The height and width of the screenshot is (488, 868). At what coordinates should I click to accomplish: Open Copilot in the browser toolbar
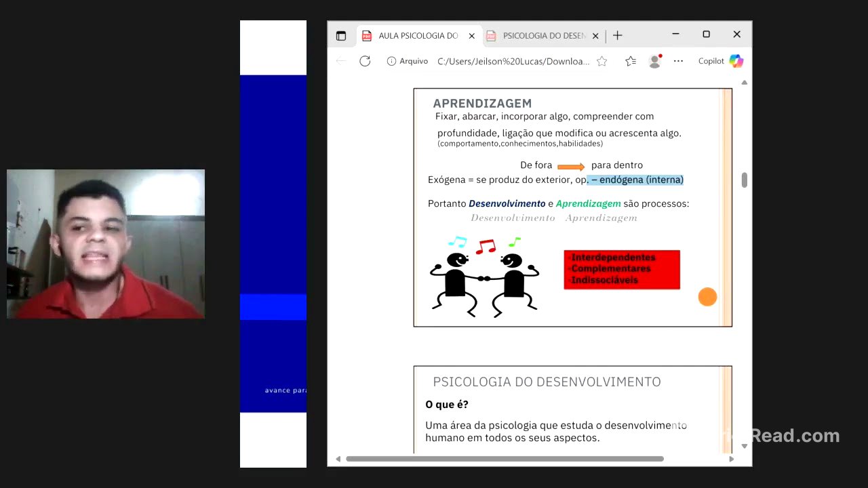pos(711,61)
